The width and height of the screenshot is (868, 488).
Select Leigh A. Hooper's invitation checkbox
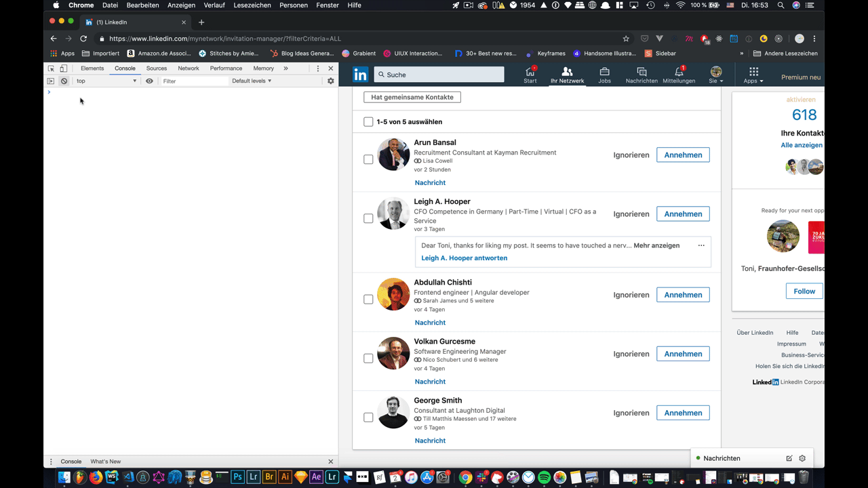click(368, 218)
